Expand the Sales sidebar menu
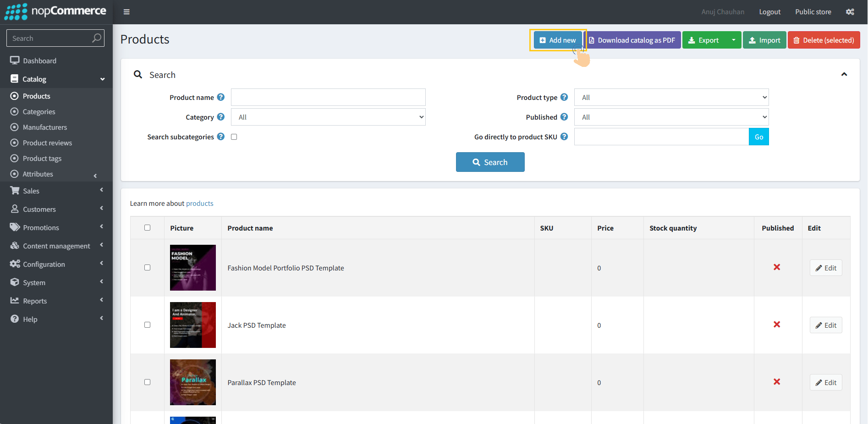This screenshot has width=868, height=424. (x=31, y=191)
